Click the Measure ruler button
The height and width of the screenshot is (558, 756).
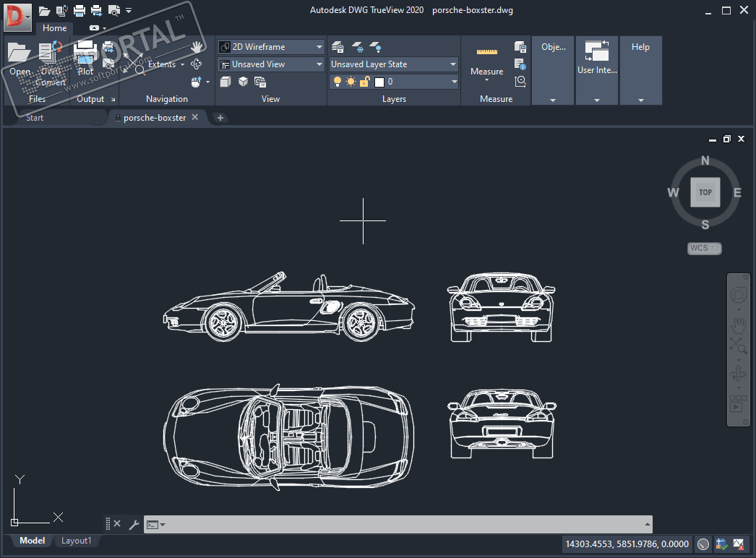point(487,51)
